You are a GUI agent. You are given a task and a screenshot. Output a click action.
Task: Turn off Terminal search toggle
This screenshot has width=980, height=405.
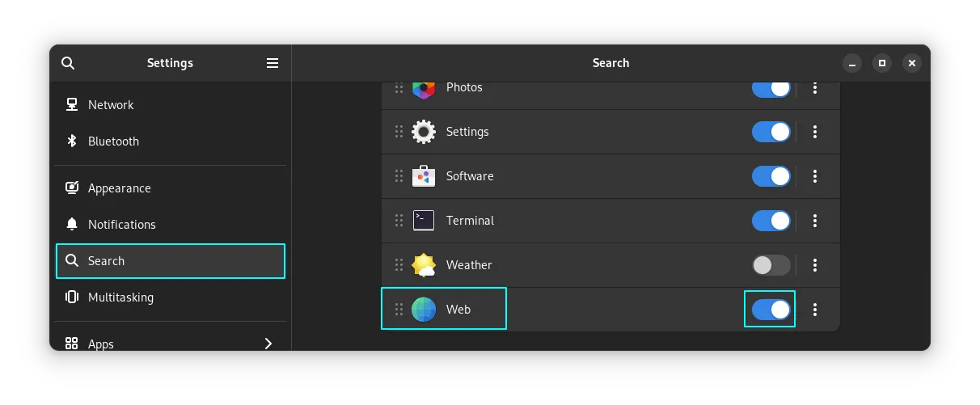click(x=771, y=221)
